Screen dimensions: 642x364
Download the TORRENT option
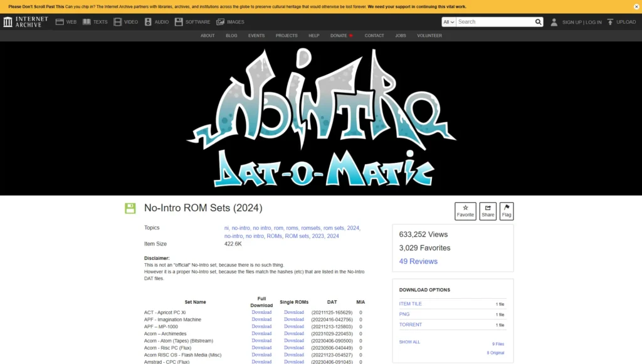[x=410, y=325]
